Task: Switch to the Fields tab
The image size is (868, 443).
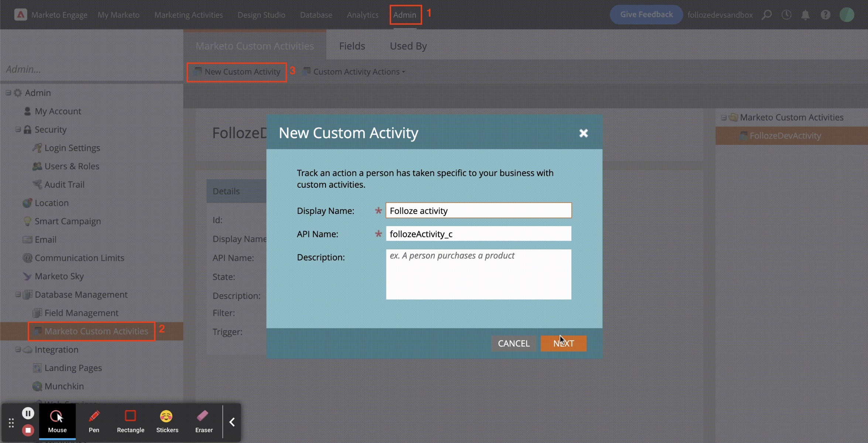Action: (x=352, y=46)
